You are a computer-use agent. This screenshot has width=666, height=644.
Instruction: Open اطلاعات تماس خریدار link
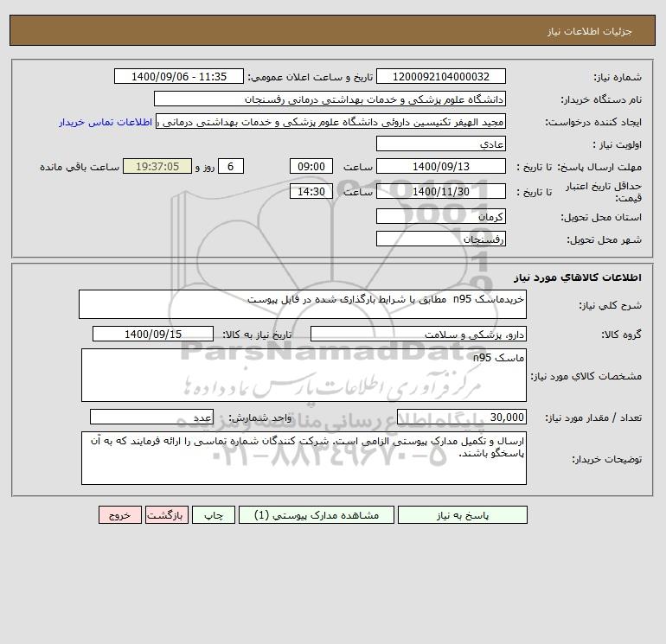click(x=106, y=122)
